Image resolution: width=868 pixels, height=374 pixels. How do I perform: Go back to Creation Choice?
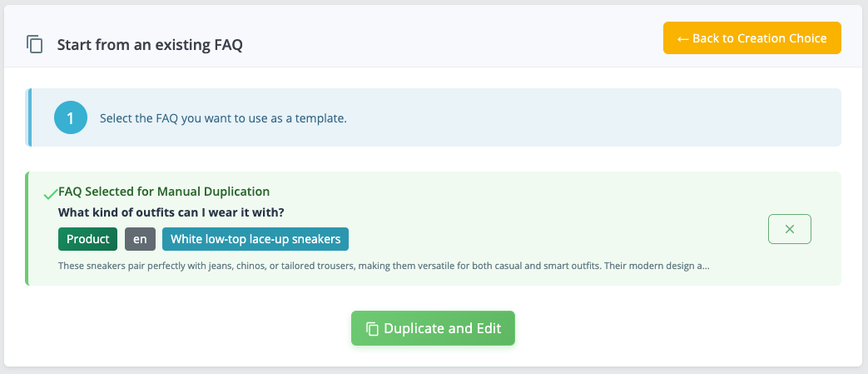point(751,38)
